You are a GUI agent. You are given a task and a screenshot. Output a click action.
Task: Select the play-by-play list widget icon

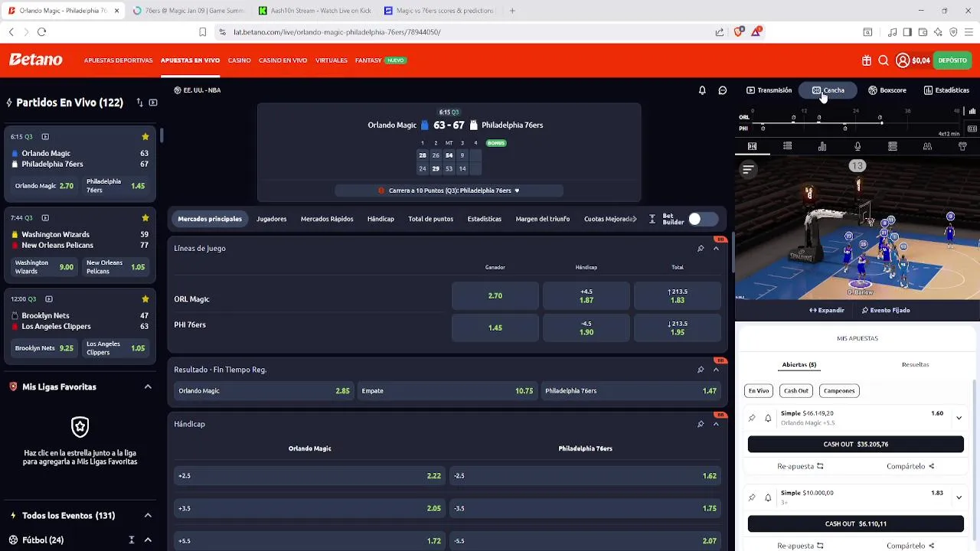[787, 146]
